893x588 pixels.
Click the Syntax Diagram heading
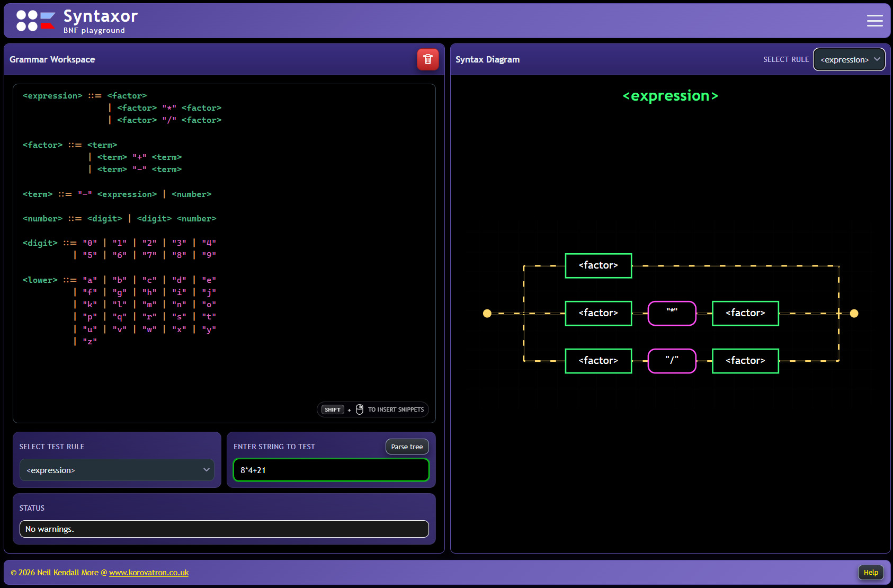[x=487, y=59]
